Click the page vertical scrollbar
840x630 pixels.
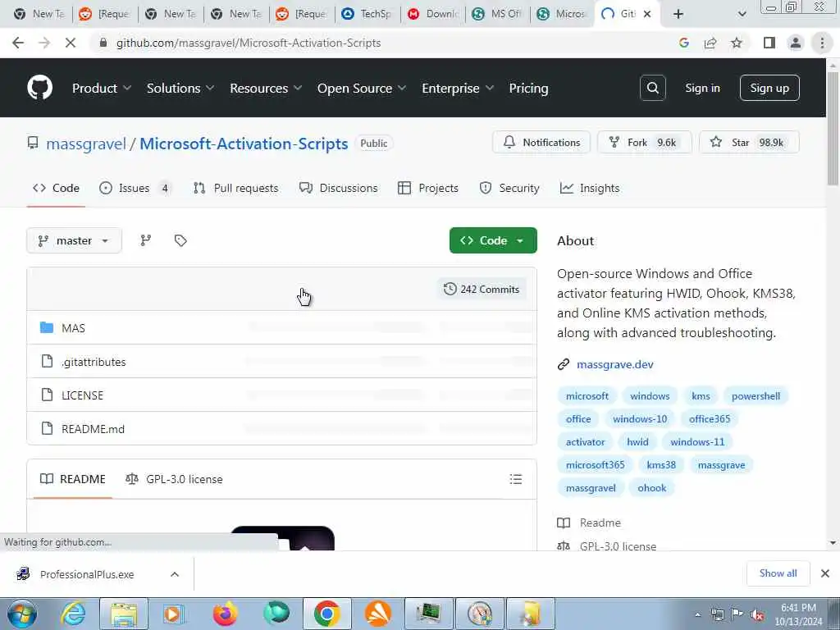click(x=833, y=129)
